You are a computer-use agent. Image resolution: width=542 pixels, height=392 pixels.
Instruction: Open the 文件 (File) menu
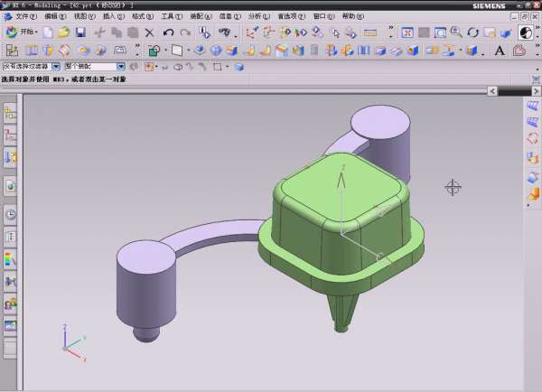[25, 16]
